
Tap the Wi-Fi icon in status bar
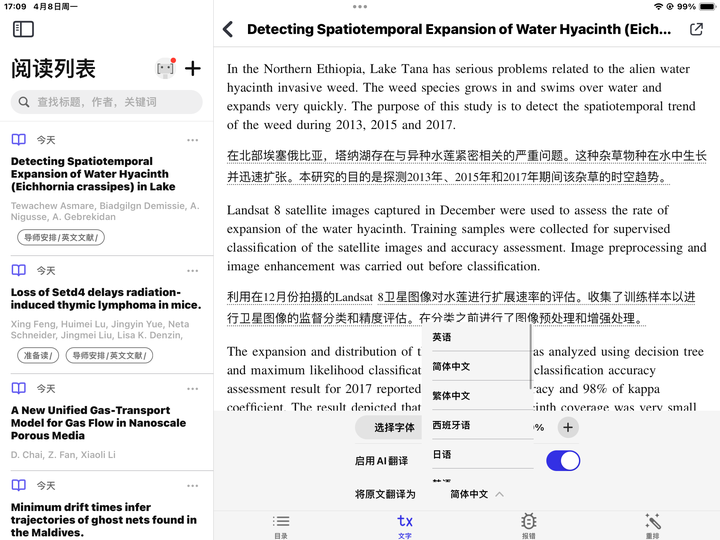(658, 6)
